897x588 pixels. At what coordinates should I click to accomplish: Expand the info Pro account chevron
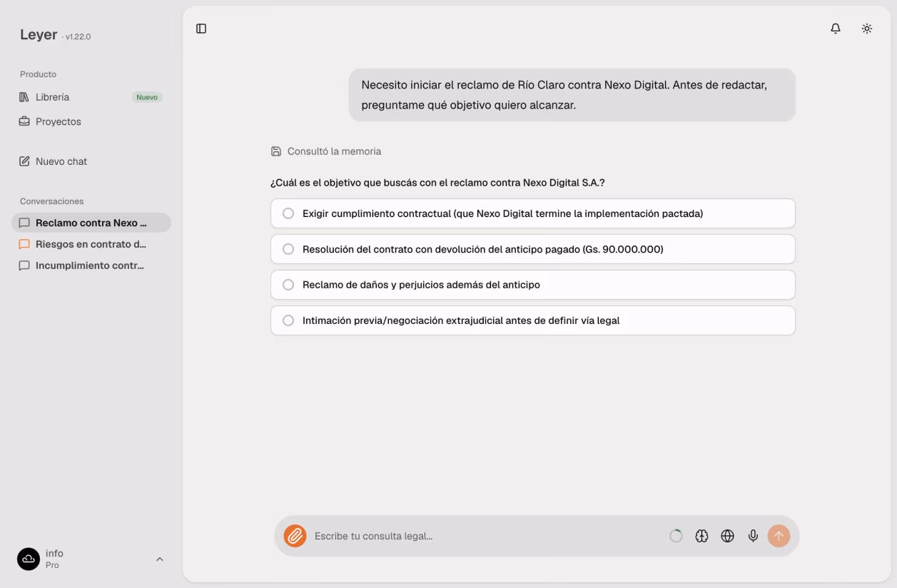point(160,559)
